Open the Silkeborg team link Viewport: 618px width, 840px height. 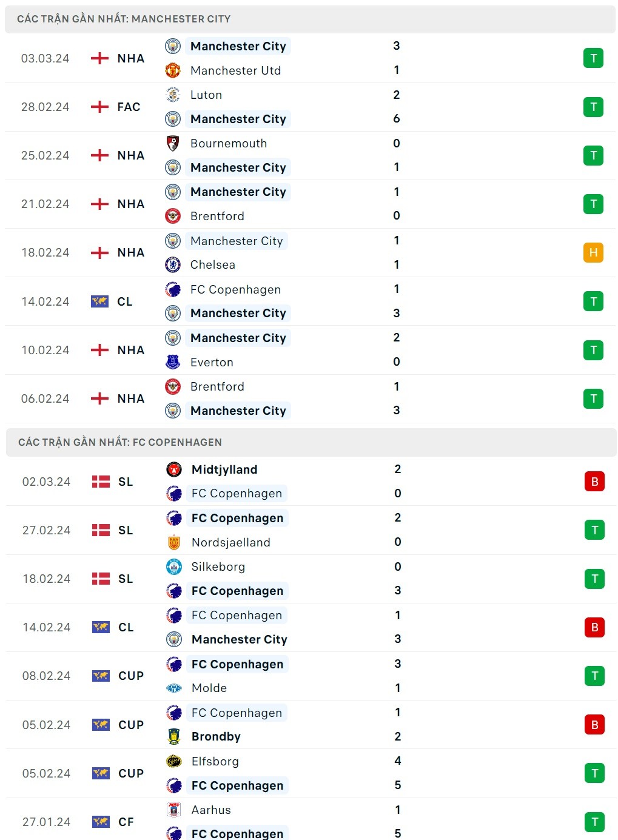(218, 566)
